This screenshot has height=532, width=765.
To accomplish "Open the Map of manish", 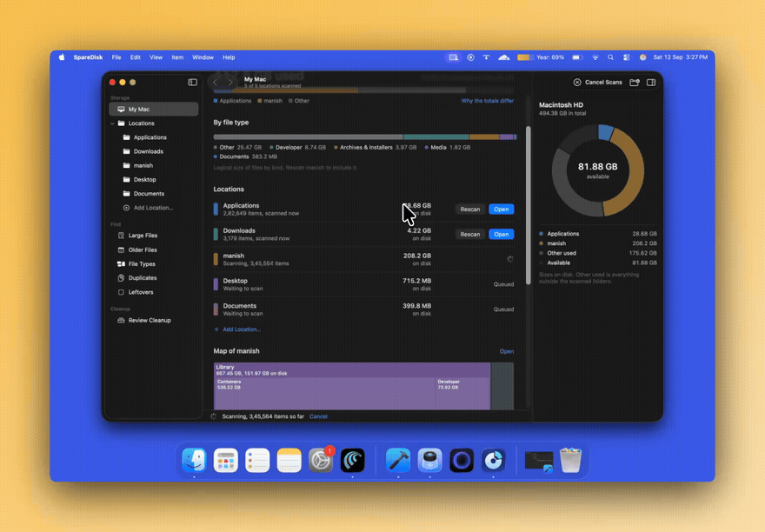I will pos(507,351).
